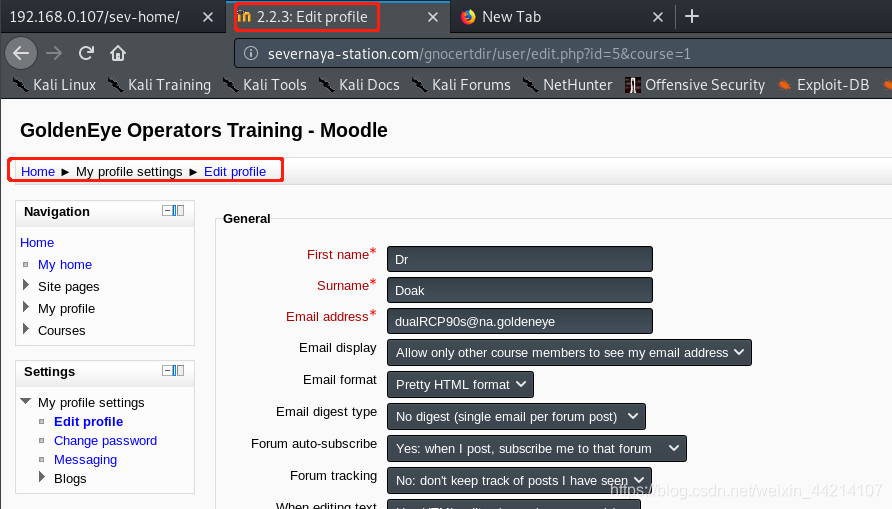Dock the Settings block
This screenshot has height=509, width=892.
[179, 371]
